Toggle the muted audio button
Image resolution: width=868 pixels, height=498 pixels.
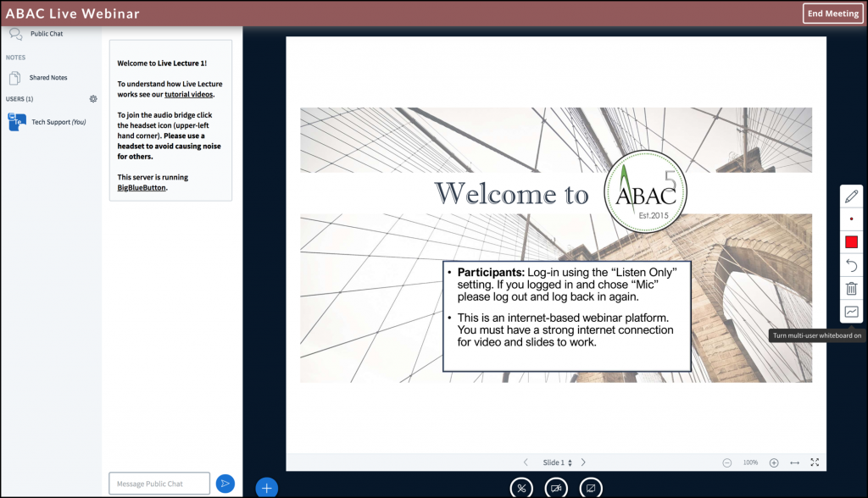521,488
